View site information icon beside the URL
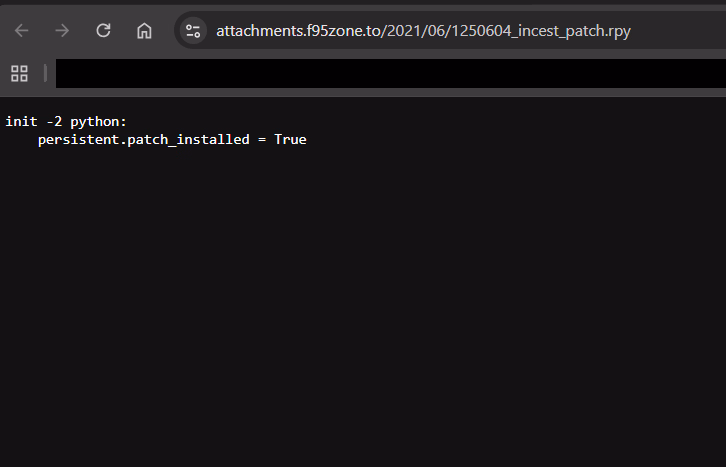This screenshot has width=726, height=467. coord(194,30)
